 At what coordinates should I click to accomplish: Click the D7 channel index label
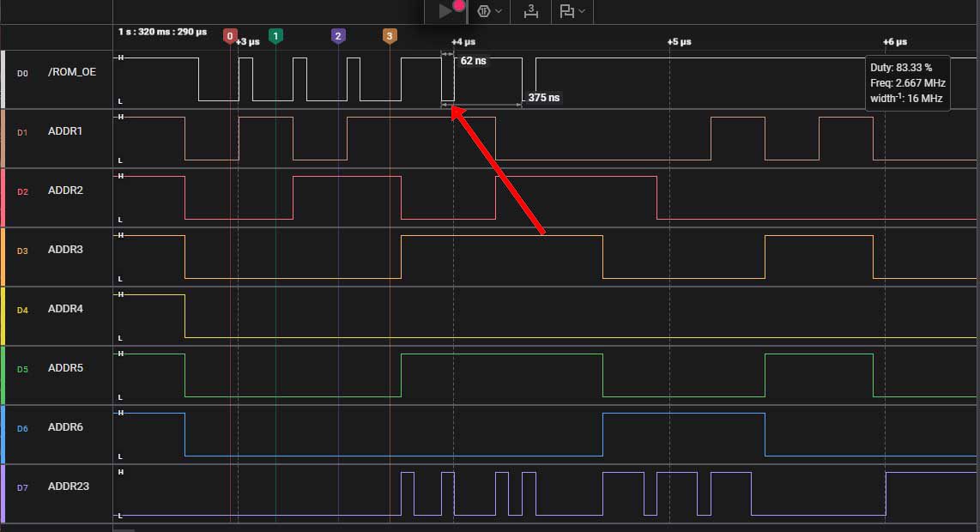click(22, 487)
